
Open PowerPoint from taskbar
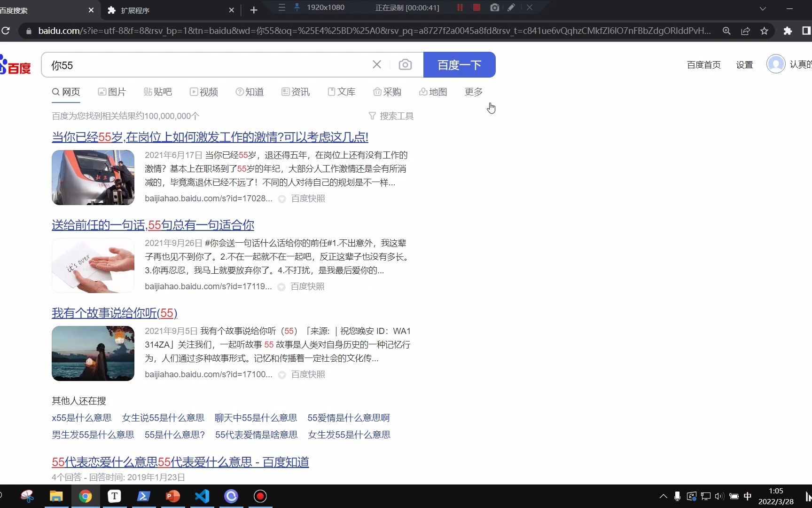[x=172, y=496]
